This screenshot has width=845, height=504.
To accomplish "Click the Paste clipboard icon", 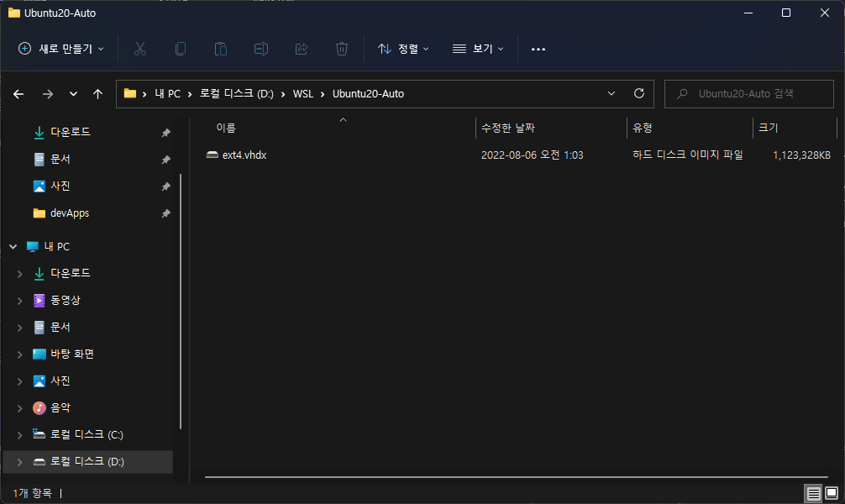I will (x=221, y=49).
